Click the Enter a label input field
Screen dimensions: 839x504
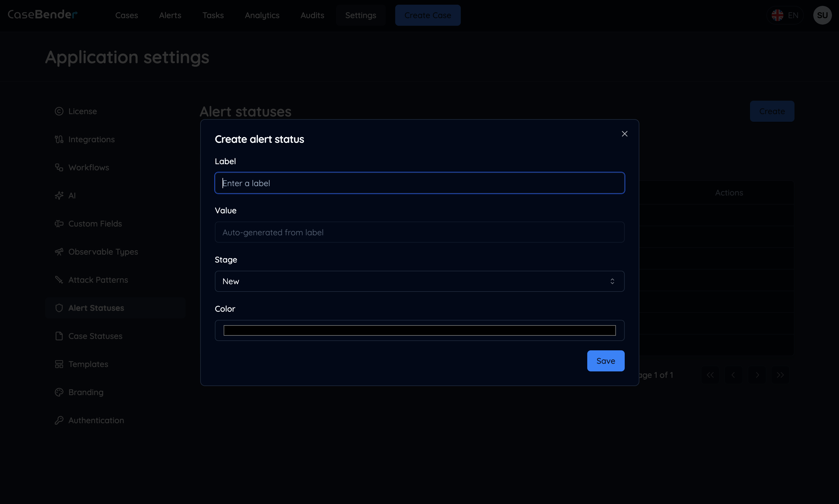point(419,183)
